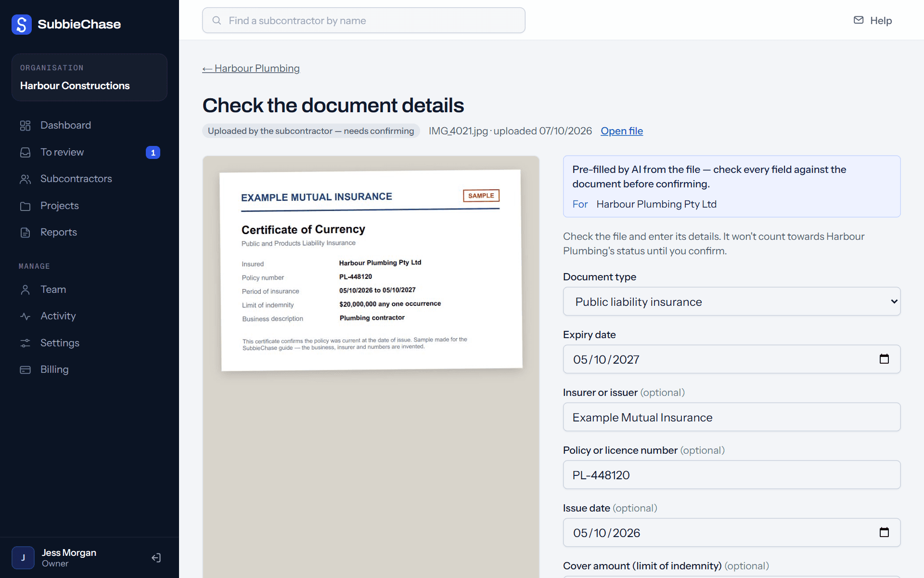
Task: Click the Reports document icon
Action: [25, 233]
